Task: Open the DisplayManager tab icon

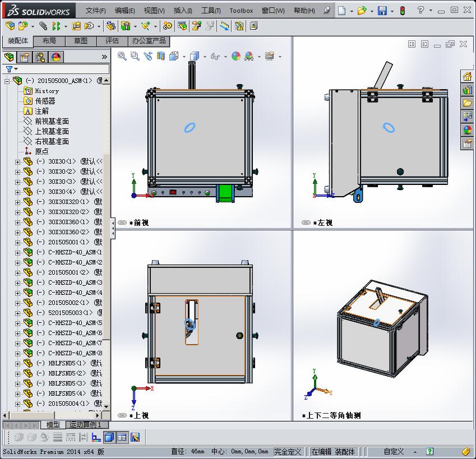Action: pyautogui.click(x=56, y=57)
